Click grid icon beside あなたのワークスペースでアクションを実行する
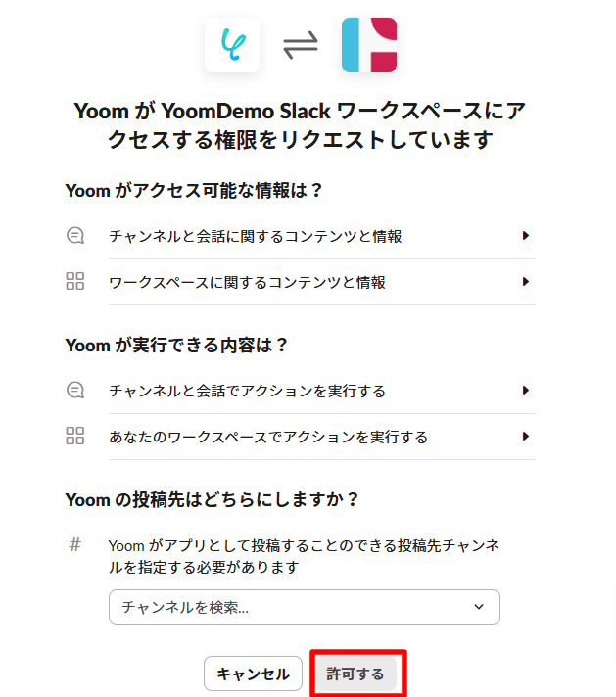 pyautogui.click(x=75, y=437)
